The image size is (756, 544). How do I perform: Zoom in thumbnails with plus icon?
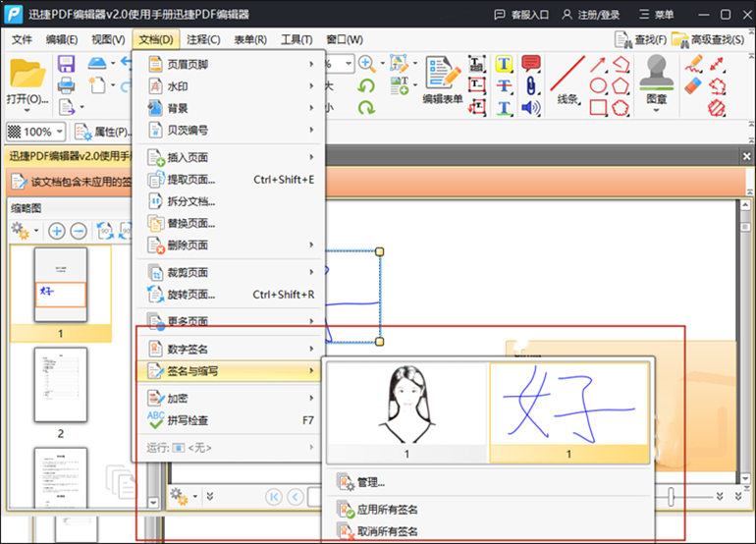coord(57,231)
